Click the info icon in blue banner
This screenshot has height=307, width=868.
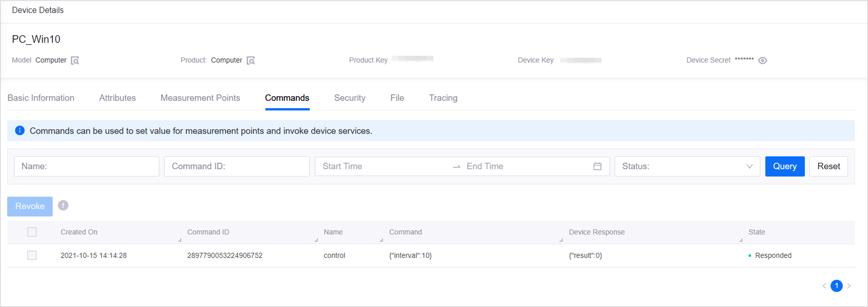point(20,131)
